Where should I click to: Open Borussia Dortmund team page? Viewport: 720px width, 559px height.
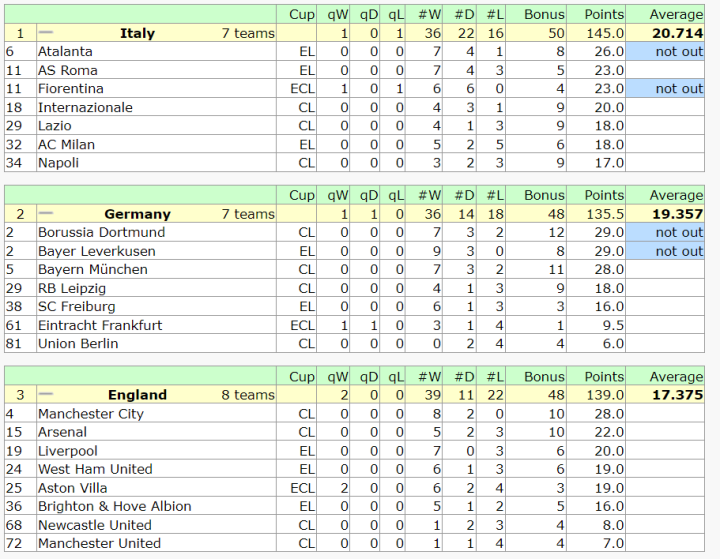pyautogui.click(x=101, y=232)
